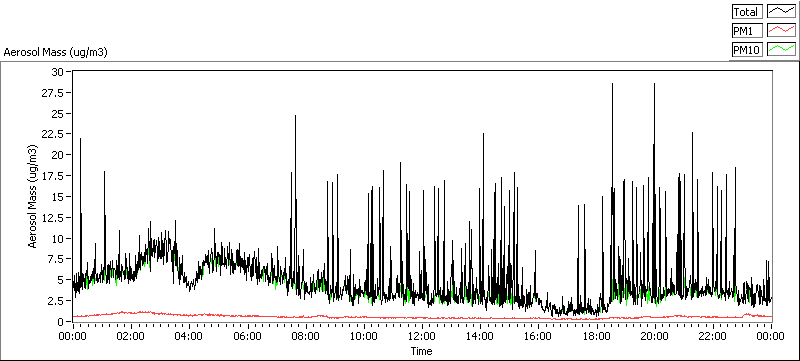Click the 22:00 time axis label
The height and width of the screenshot is (361, 800).
coord(713,336)
